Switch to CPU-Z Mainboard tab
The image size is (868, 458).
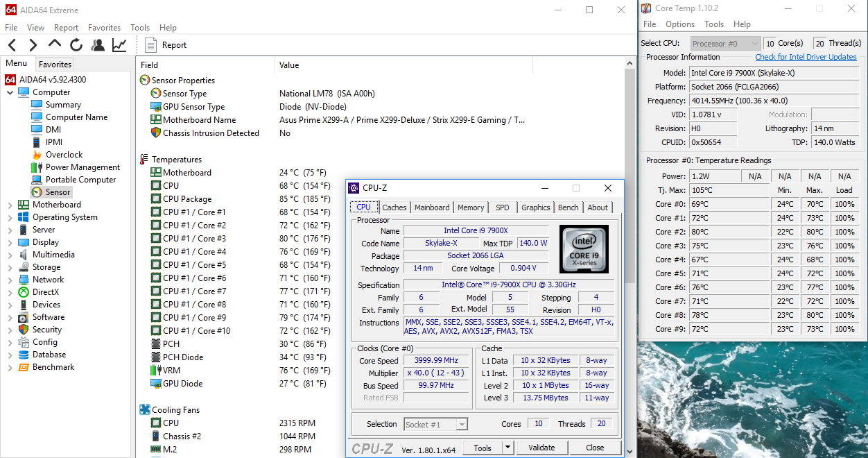point(432,207)
